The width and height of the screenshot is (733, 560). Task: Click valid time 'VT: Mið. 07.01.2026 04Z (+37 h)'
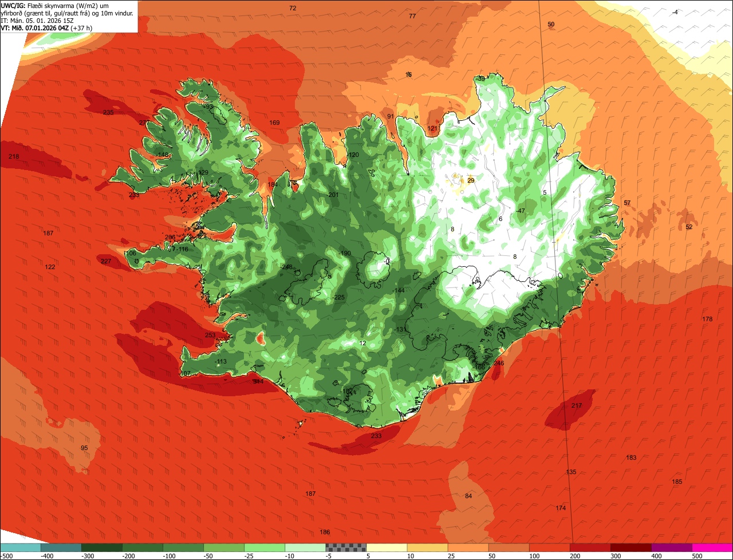(46, 27)
